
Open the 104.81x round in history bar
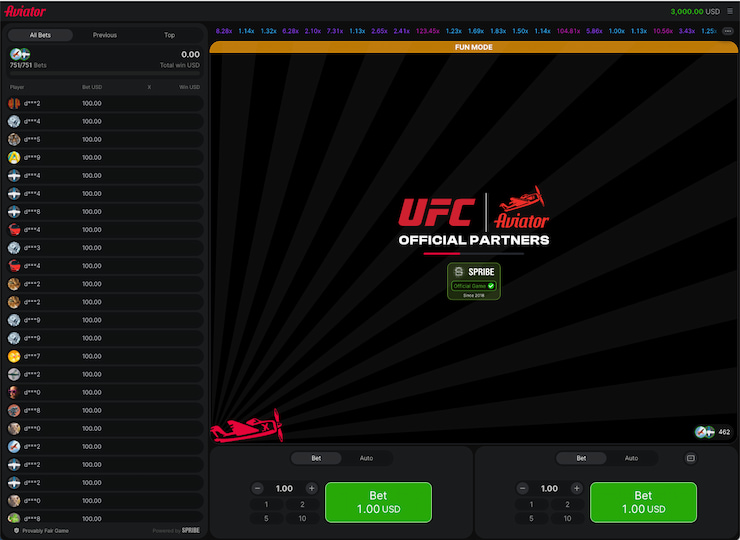(568, 31)
